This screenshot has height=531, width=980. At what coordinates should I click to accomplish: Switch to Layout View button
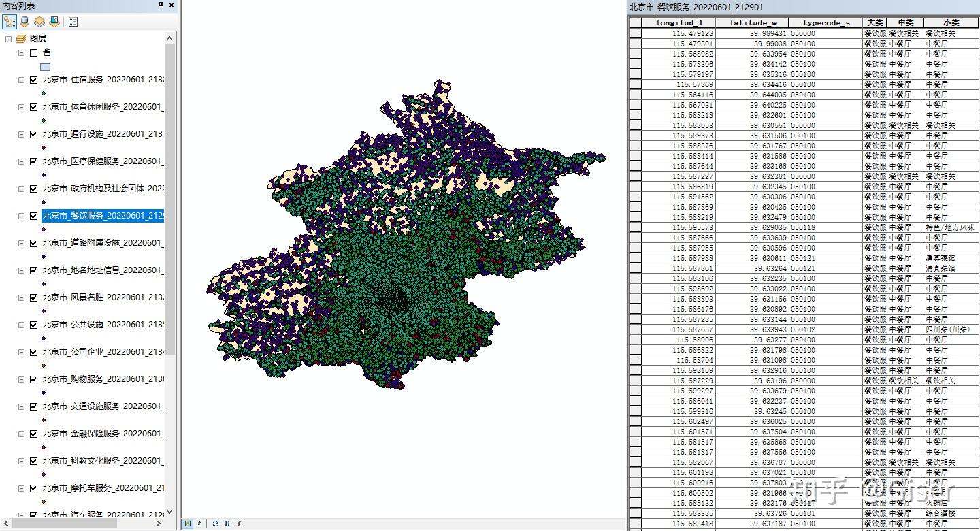point(199,524)
